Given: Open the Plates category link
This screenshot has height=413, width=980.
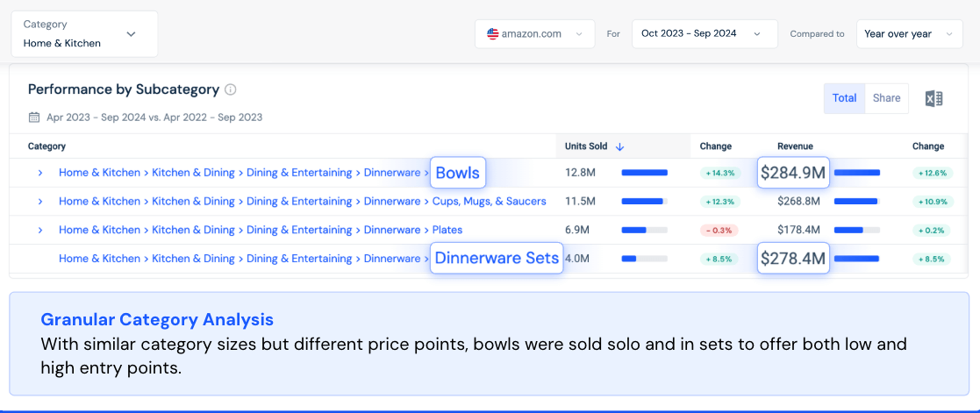Looking at the screenshot, I should click(x=447, y=231).
